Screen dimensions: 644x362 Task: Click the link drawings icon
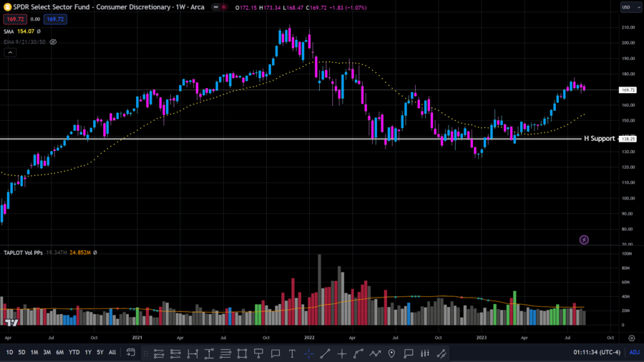(x=441, y=353)
